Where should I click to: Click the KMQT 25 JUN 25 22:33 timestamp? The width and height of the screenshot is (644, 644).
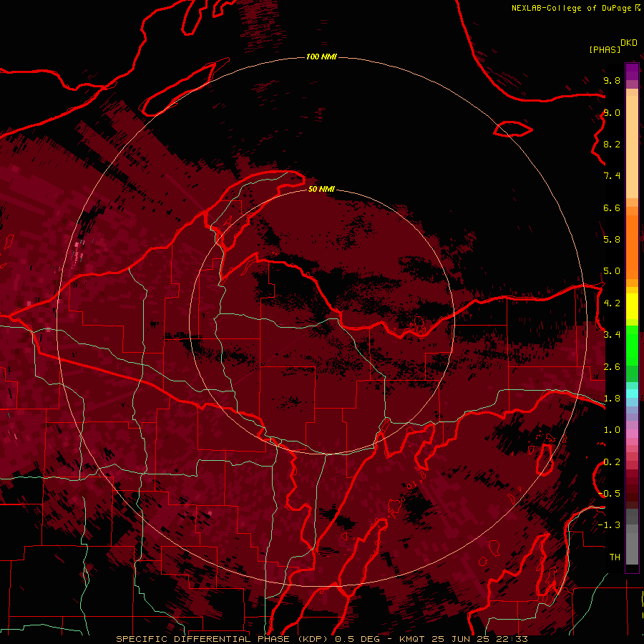coord(463,639)
